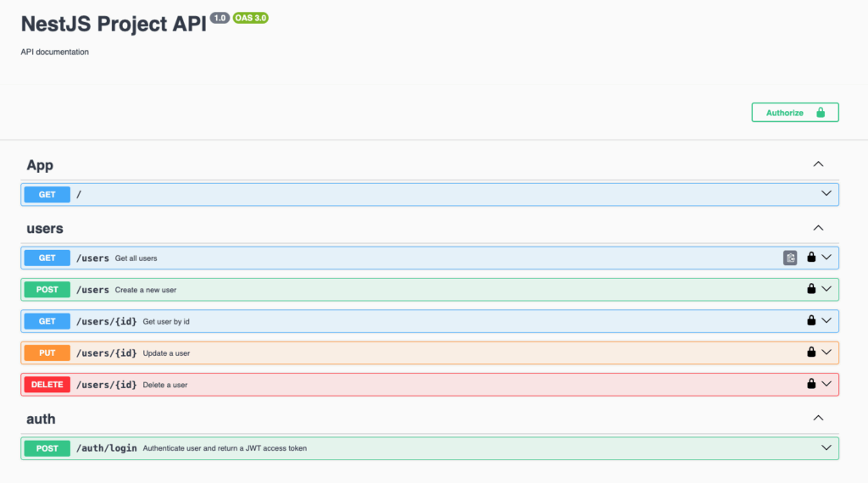Open the 'Create a new user' endpoint

tap(146, 290)
